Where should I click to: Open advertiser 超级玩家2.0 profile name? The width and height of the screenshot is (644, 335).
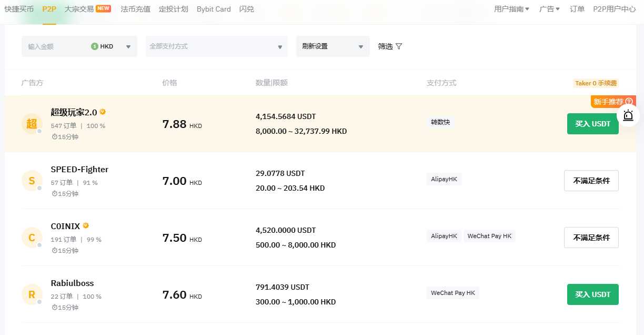click(x=74, y=112)
